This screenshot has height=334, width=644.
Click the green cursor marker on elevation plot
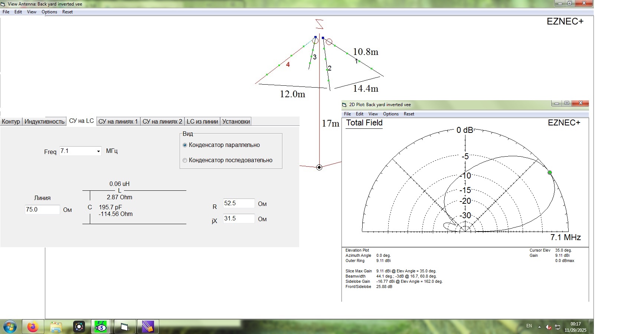point(550,173)
